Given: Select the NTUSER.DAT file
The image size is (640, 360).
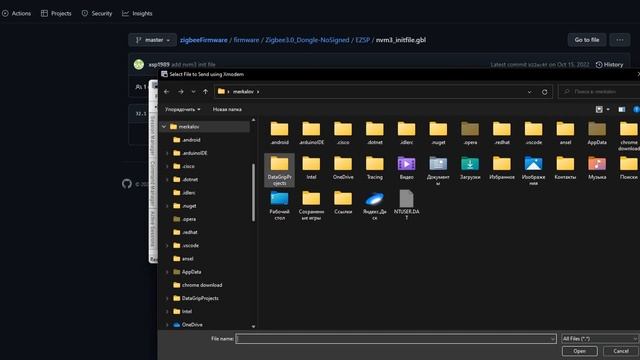Looking at the screenshot, I should [x=407, y=205].
